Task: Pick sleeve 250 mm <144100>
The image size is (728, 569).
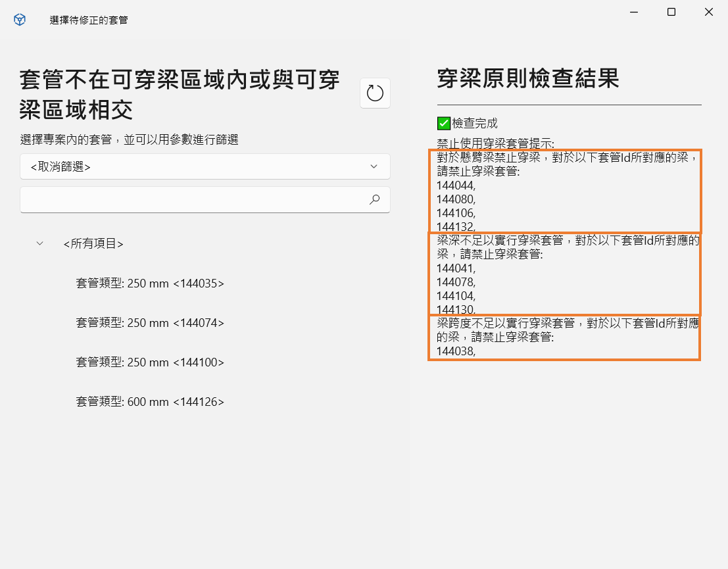Action: (150, 362)
